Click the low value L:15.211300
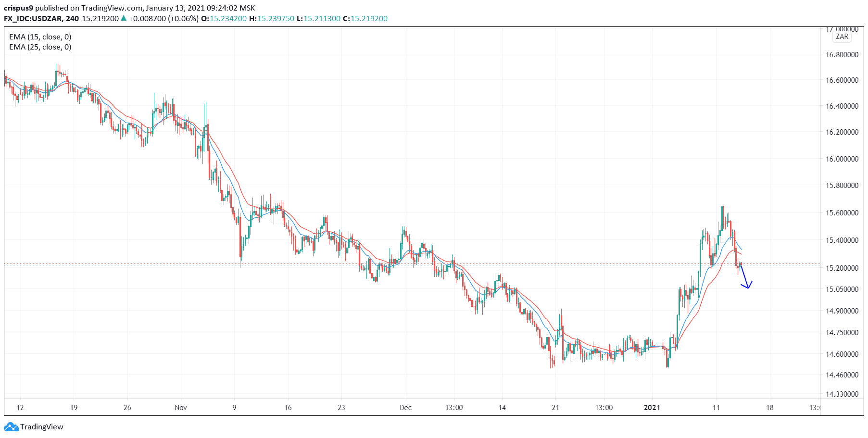Screen dimensions: 868x438 coord(318,18)
